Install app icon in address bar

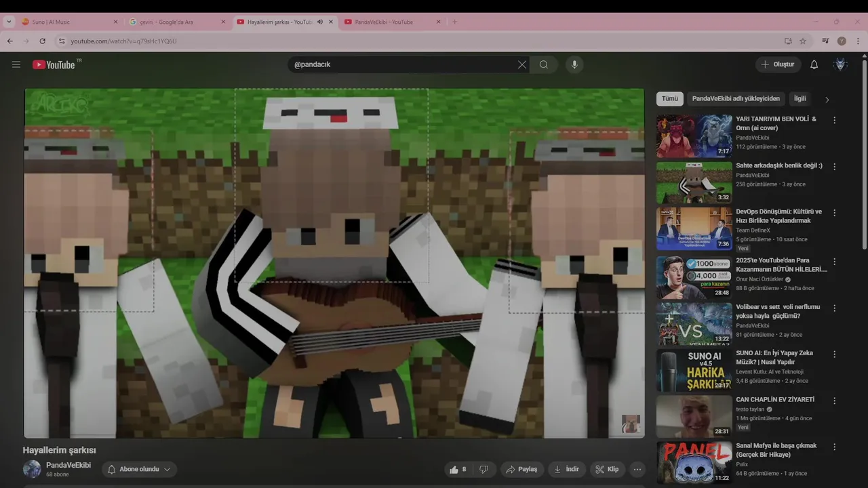pos(788,41)
